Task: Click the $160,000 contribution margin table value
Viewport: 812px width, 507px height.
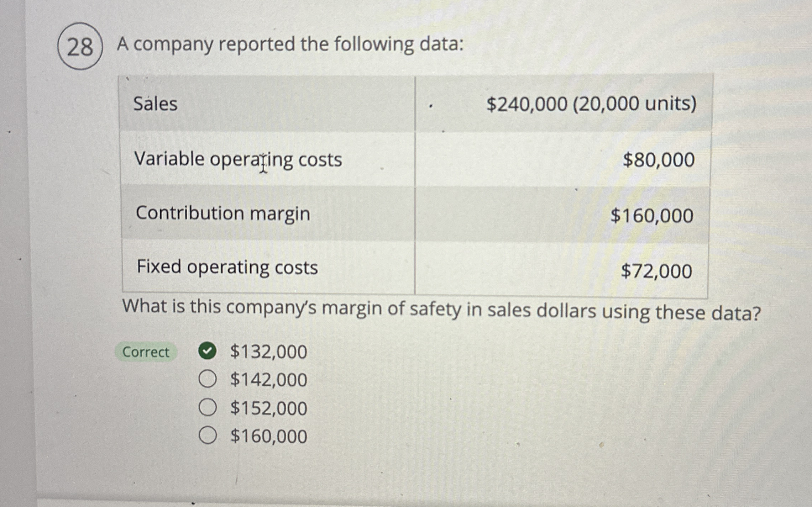Action: (652, 216)
